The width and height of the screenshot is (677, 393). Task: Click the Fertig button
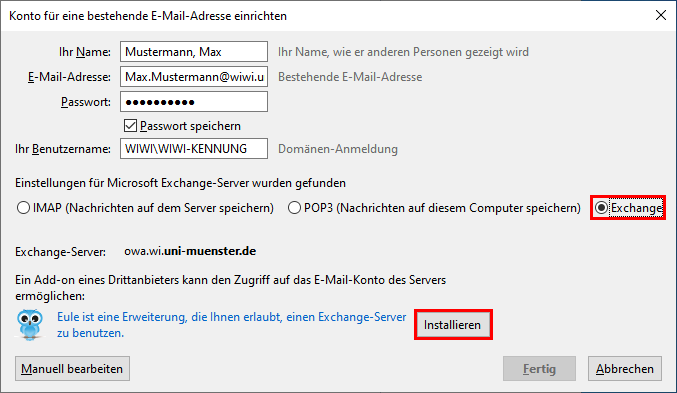(539, 369)
